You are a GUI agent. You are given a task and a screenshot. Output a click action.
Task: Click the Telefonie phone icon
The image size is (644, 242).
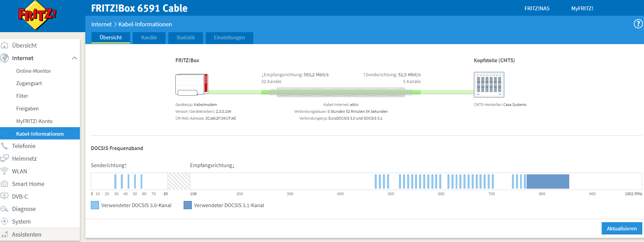[4, 146]
